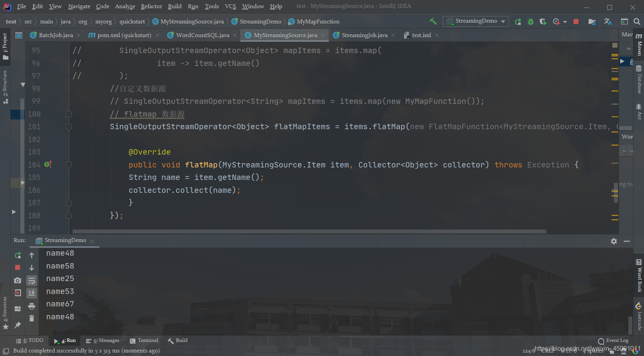Screen dimensions: 644x356
Task: Toggle the Word Book side panel
Action: (x=639, y=276)
